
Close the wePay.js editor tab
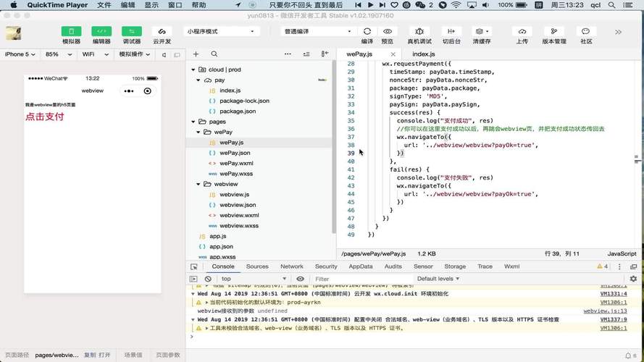point(393,54)
